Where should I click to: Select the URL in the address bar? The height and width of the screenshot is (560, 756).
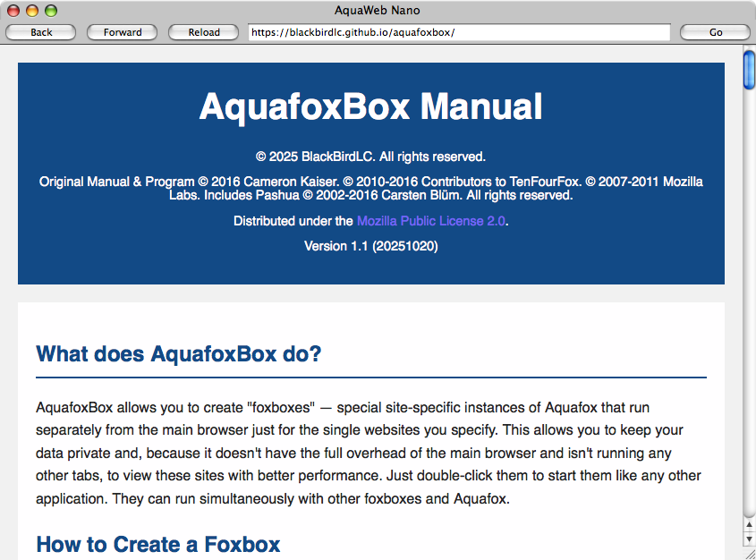458,32
